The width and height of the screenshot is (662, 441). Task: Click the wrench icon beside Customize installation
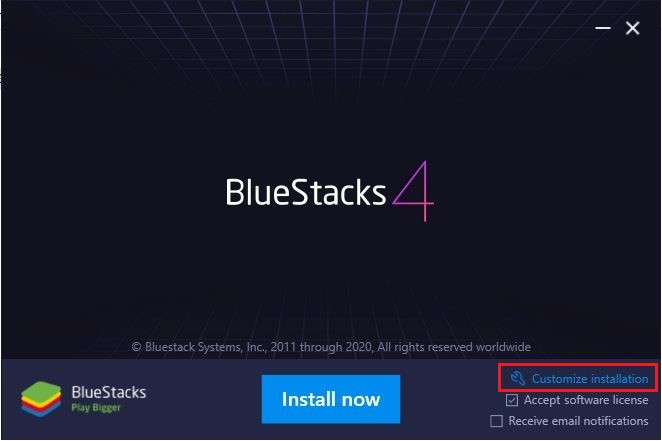(518, 378)
